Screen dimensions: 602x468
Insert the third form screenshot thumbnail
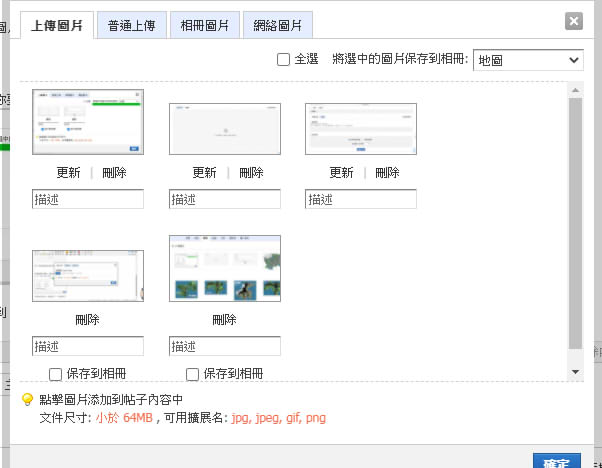[361, 129]
